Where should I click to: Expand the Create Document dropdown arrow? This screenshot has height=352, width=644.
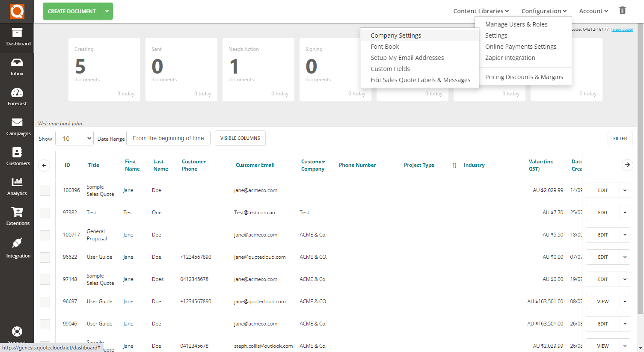(x=107, y=11)
